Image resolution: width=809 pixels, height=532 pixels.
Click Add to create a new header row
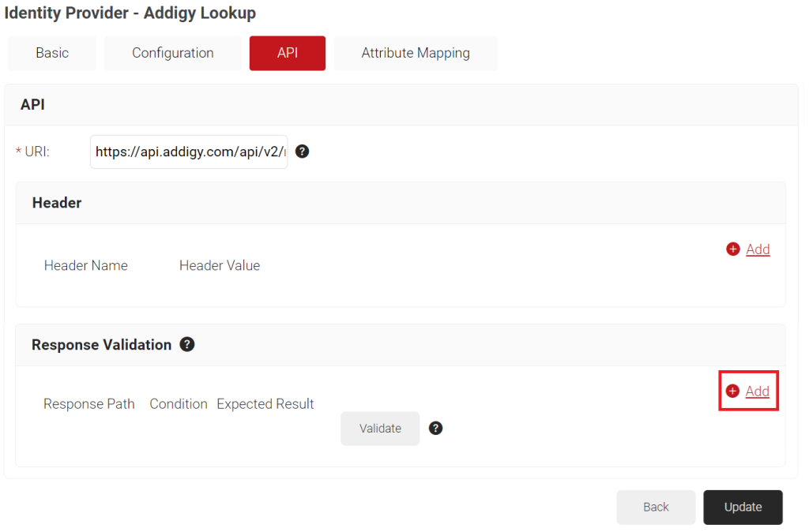[x=757, y=249]
